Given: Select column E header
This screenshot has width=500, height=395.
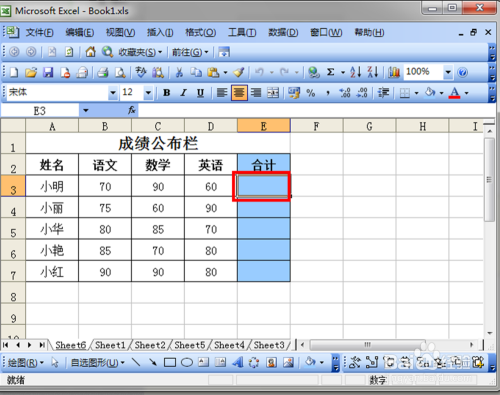Looking at the screenshot, I should [x=264, y=126].
